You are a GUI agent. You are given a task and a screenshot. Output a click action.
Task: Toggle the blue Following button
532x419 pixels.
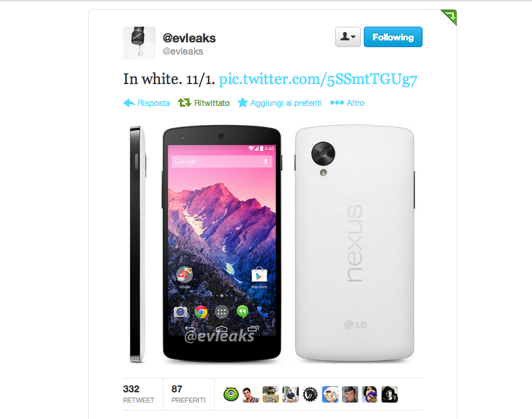(x=393, y=37)
